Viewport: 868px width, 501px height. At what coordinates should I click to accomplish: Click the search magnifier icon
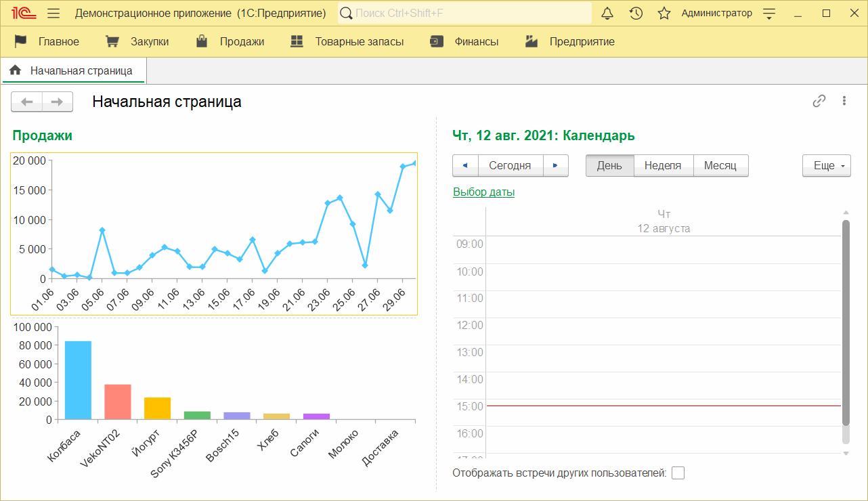[346, 14]
